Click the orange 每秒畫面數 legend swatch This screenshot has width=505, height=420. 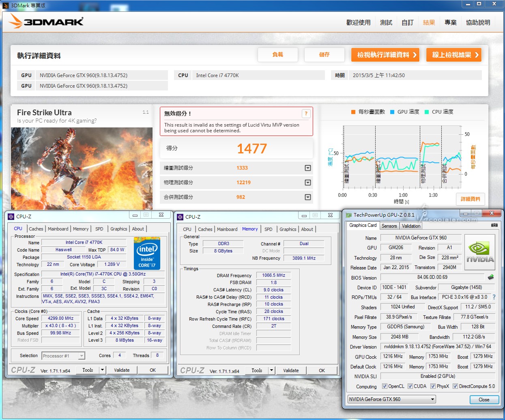pyautogui.click(x=353, y=112)
